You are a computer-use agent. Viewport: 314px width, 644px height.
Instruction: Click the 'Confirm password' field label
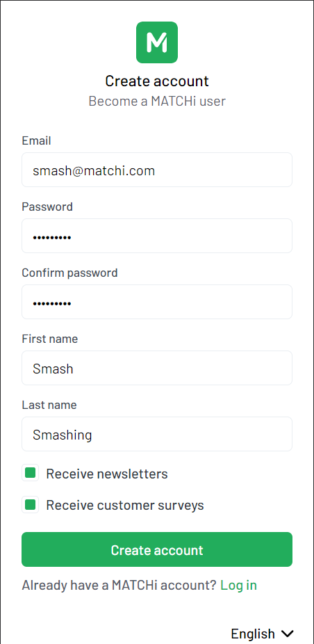tap(69, 273)
